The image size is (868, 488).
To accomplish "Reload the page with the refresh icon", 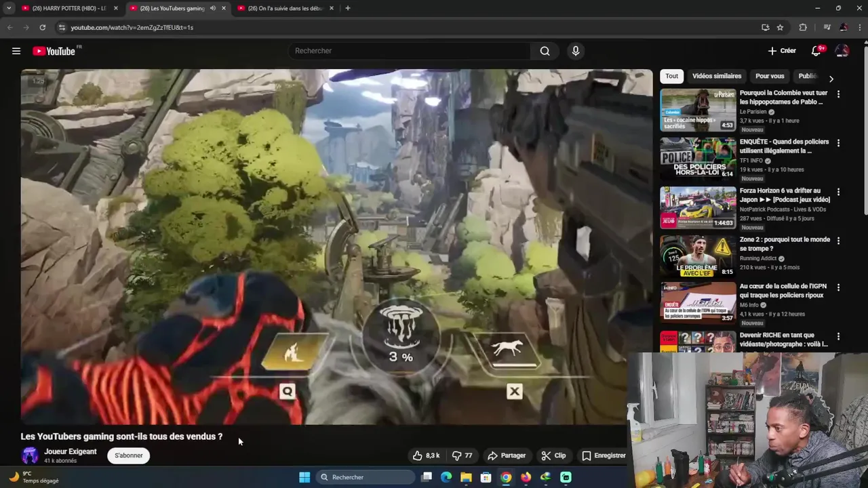I will (x=42, y=27).
